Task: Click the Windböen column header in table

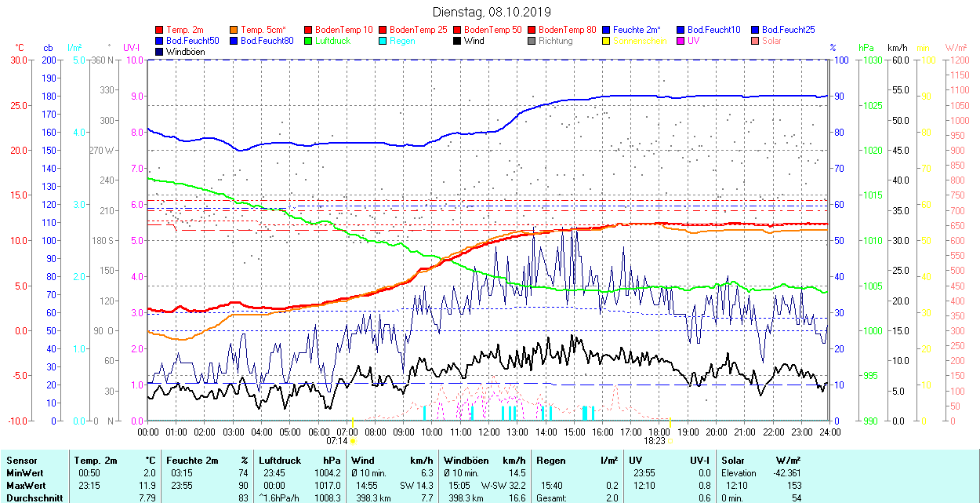Action: click(466, 461)
